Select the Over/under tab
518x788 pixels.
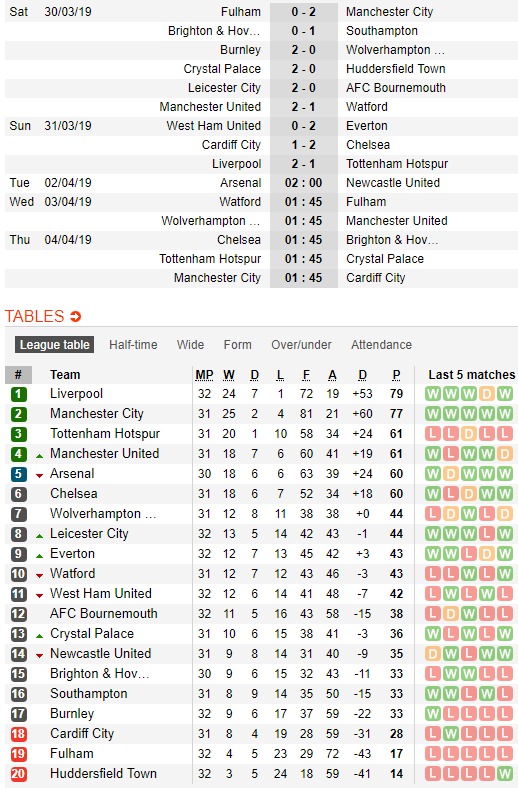point(301,345)
